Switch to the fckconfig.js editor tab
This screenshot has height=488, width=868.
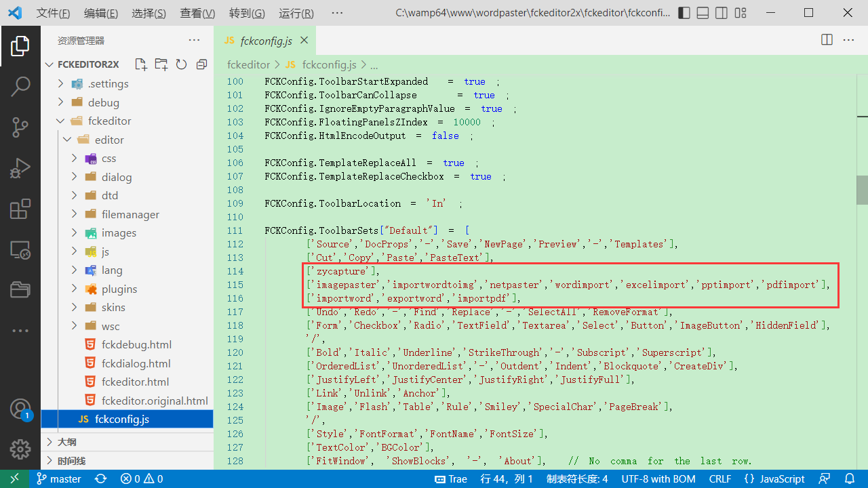point(266,41)
